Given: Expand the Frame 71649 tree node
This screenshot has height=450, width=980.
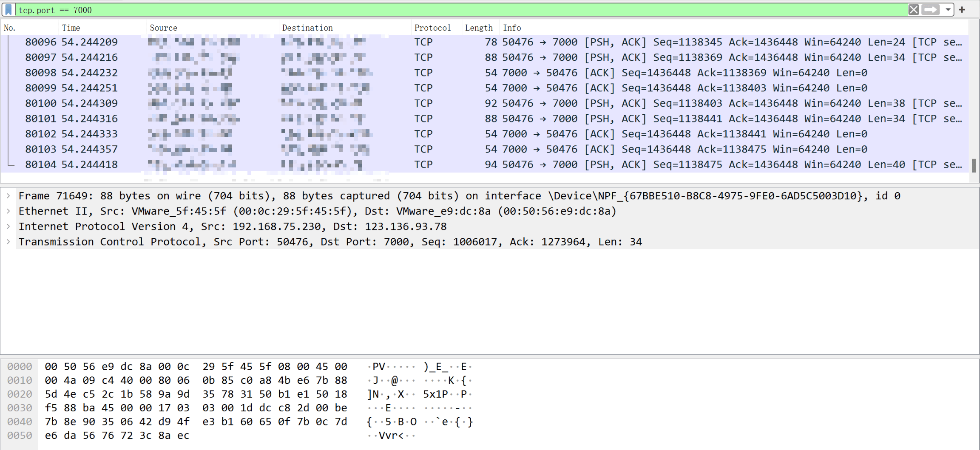Looking at the screenshot, I should point(8,196).
